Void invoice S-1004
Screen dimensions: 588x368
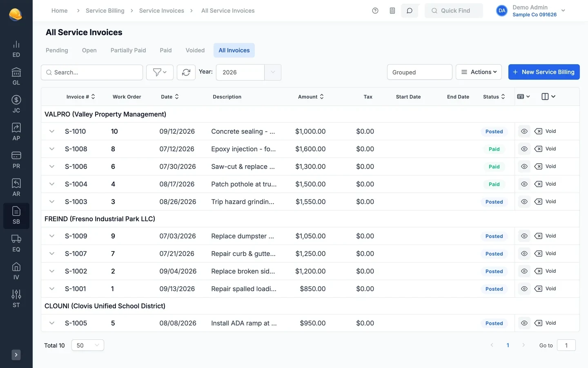[x=546, y=184]
